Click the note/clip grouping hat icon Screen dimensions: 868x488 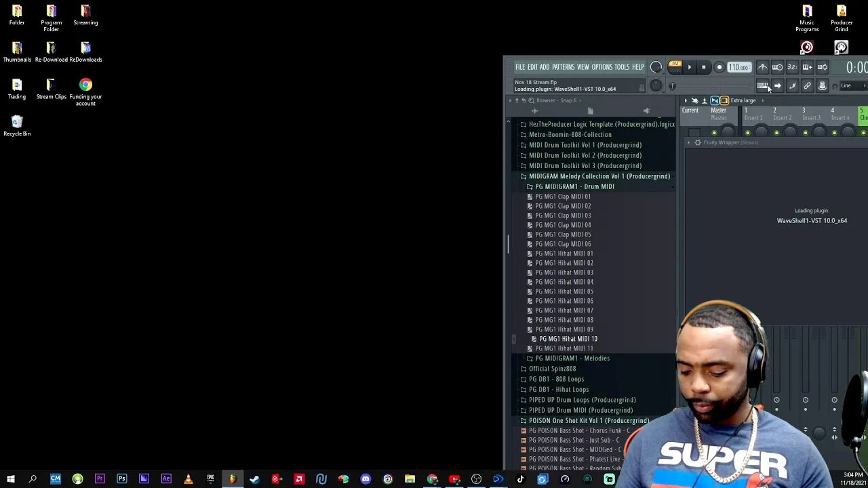point(822,86)
